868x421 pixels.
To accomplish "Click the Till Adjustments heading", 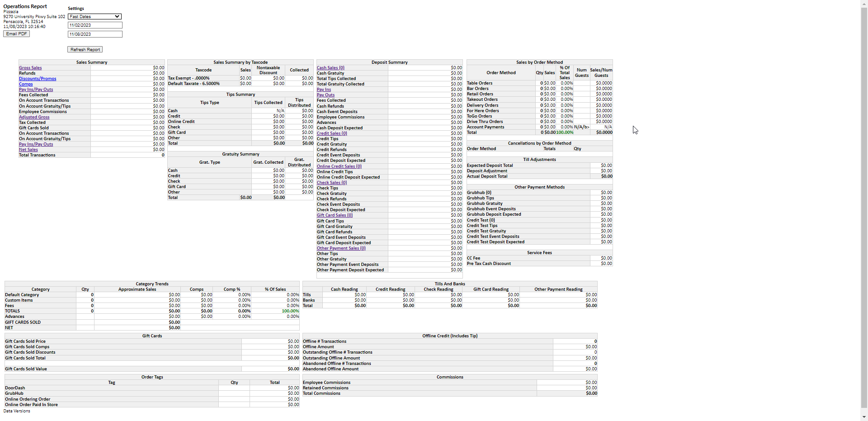I will click(x=540, y=160).
